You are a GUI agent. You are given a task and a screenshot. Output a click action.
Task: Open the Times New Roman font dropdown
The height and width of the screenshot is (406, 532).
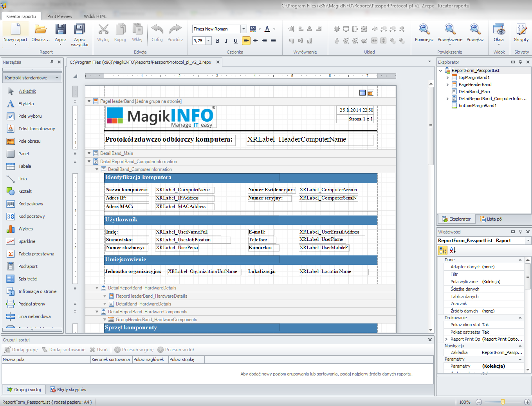coord(243,29)
